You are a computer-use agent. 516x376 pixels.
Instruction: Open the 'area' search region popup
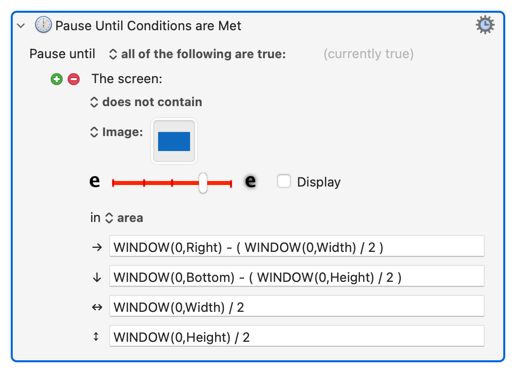124,218
